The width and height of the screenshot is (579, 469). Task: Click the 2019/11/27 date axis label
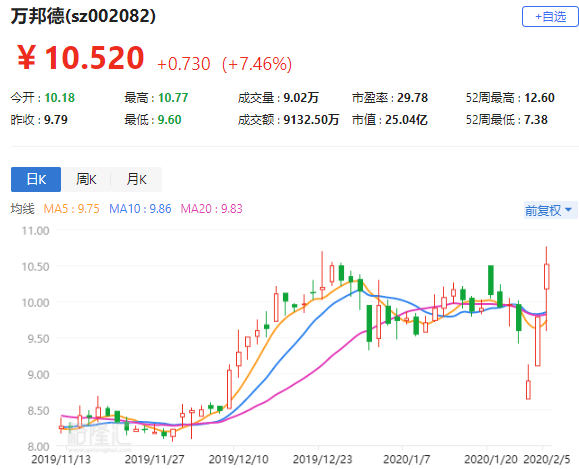(154, 460)
